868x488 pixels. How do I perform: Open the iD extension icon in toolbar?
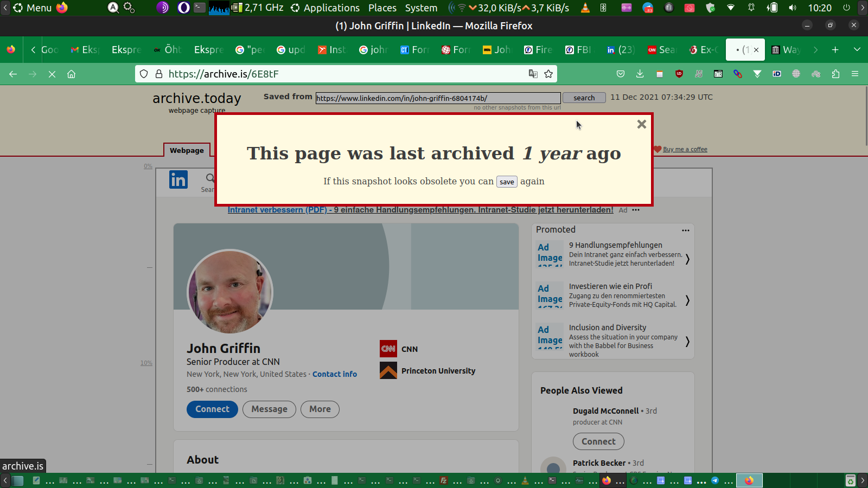[777, 74]
